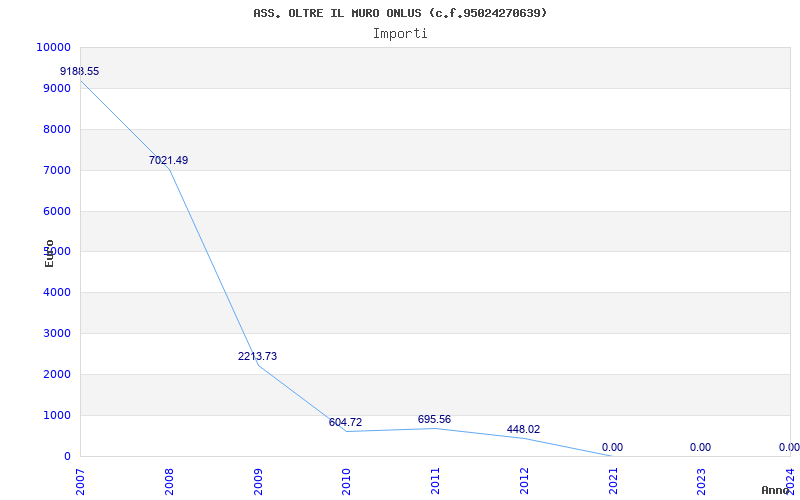Click the 2012 x-axis label
The image size is (800, 500).
pos(524,481)
